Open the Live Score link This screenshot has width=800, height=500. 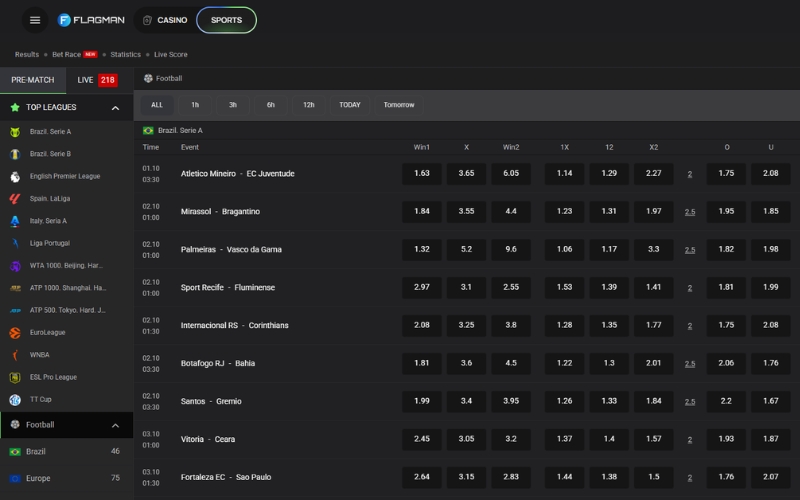click(x=171, y=55)
